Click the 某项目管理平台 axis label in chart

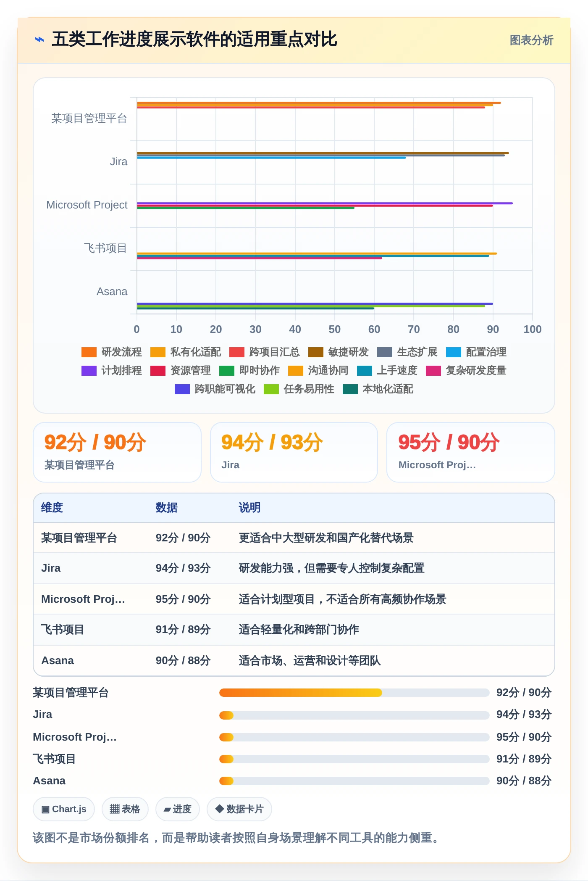(x=89, y=119)
